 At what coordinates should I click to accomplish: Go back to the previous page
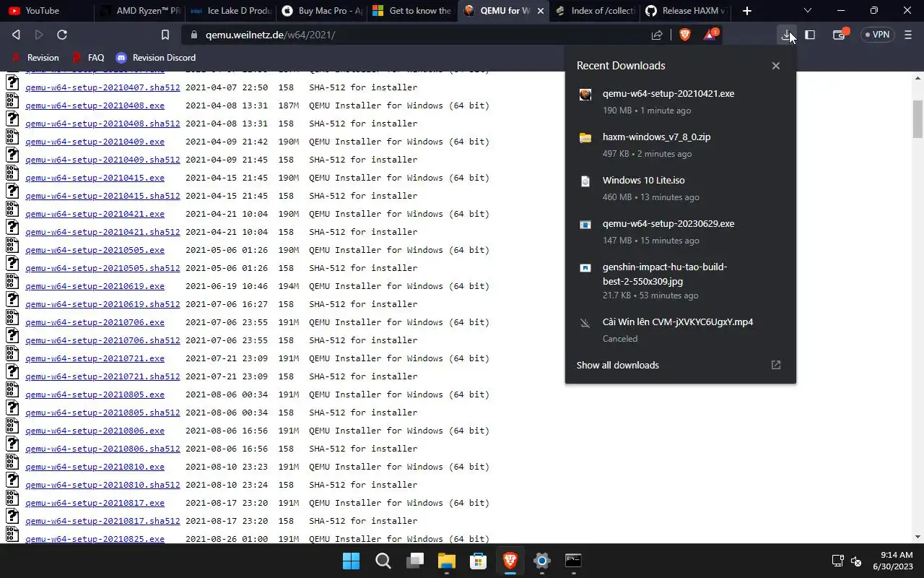tap(16, 35)
